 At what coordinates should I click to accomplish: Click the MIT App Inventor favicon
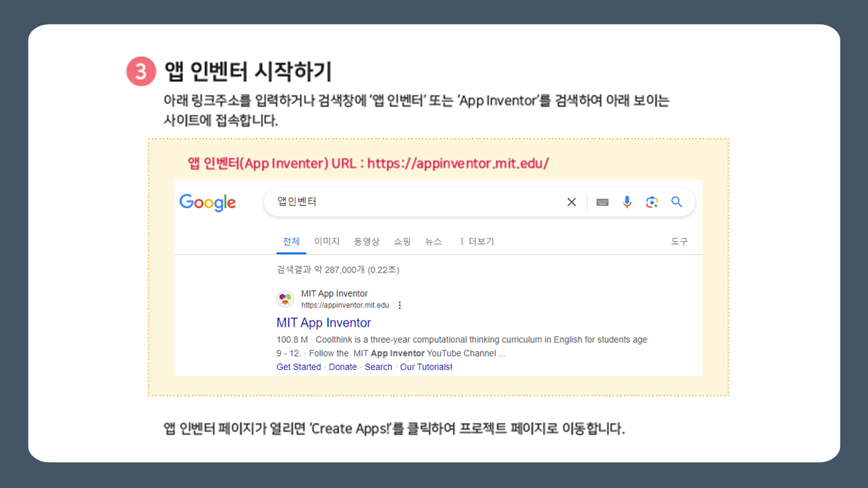(285, 299)
